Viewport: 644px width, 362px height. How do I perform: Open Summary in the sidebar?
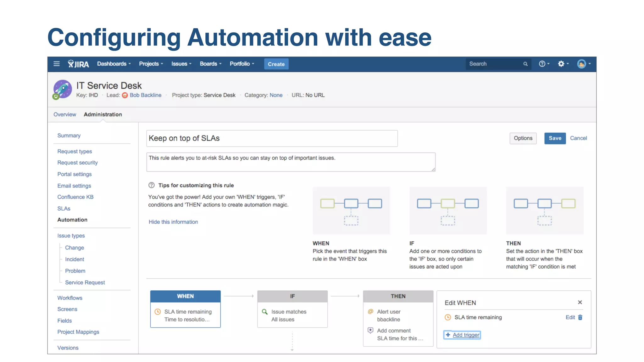pos(69,135)
